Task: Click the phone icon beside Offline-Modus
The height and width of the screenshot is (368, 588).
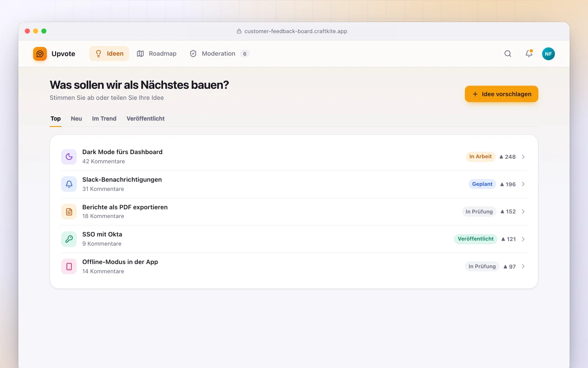Action: pyautogui.click(x=69, y=266)
